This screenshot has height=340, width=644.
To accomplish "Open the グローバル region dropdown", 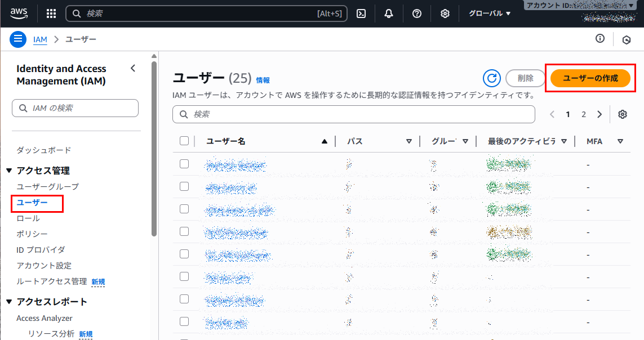I will tap(490, 14).
